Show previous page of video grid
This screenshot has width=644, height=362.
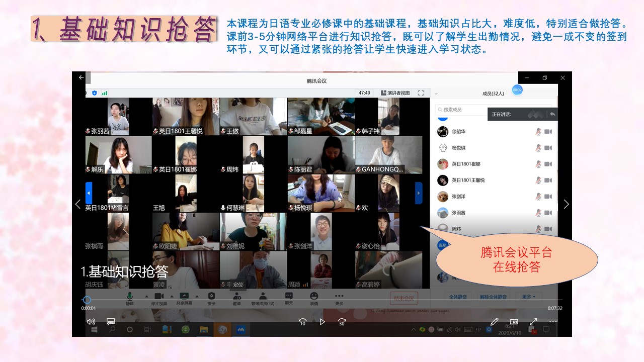click(x=89, y=193)
